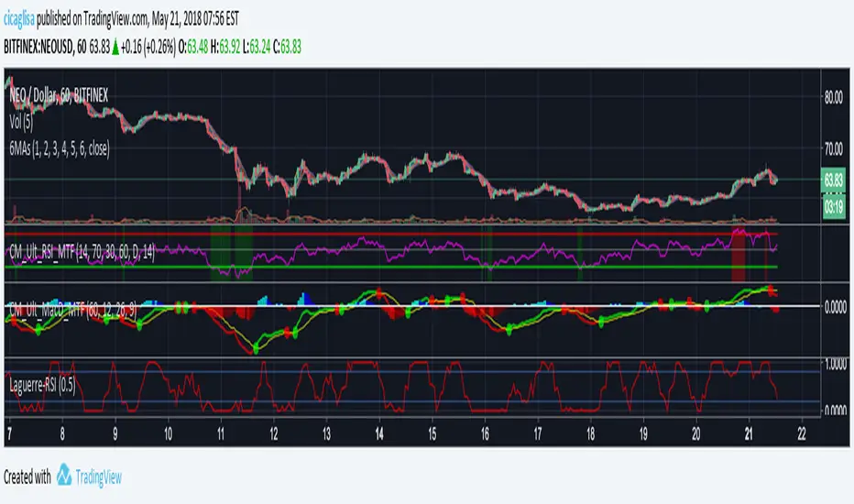
Task: Click date 21 on time axis
Action: [749, 434]
